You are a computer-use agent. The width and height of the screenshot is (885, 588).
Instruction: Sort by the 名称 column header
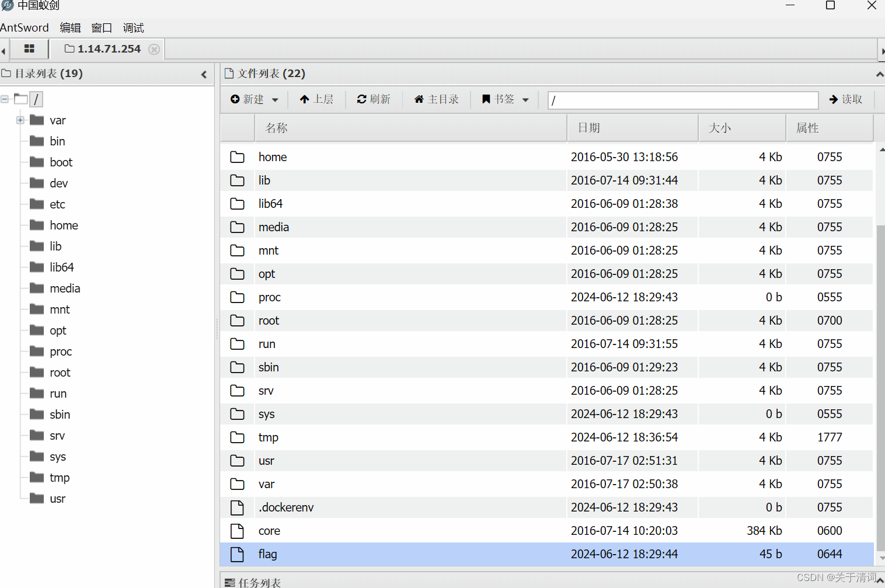point(411,128)
